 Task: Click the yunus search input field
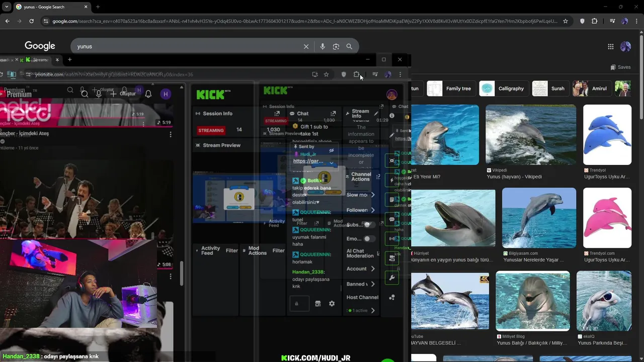point(189,46)
